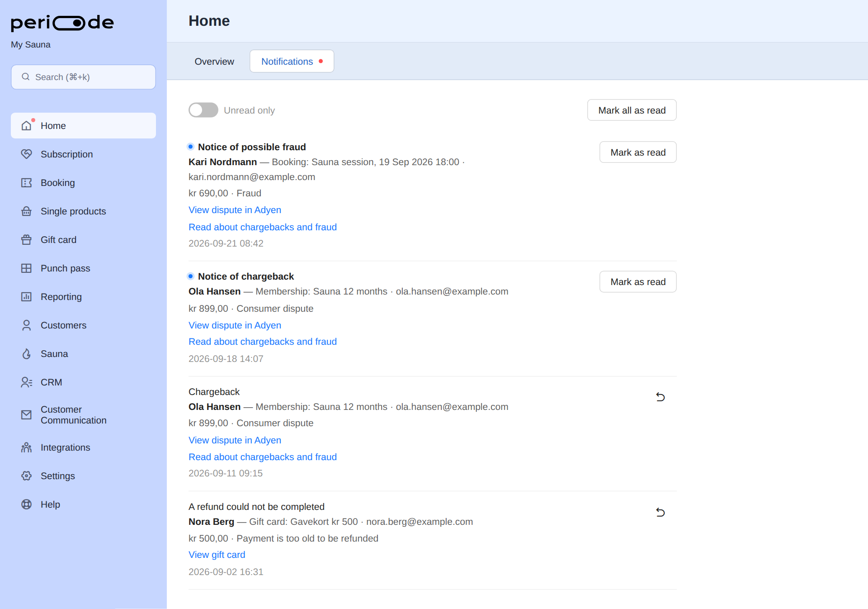
Task: Click the Sauna flame icon
Action: [27, 354]
